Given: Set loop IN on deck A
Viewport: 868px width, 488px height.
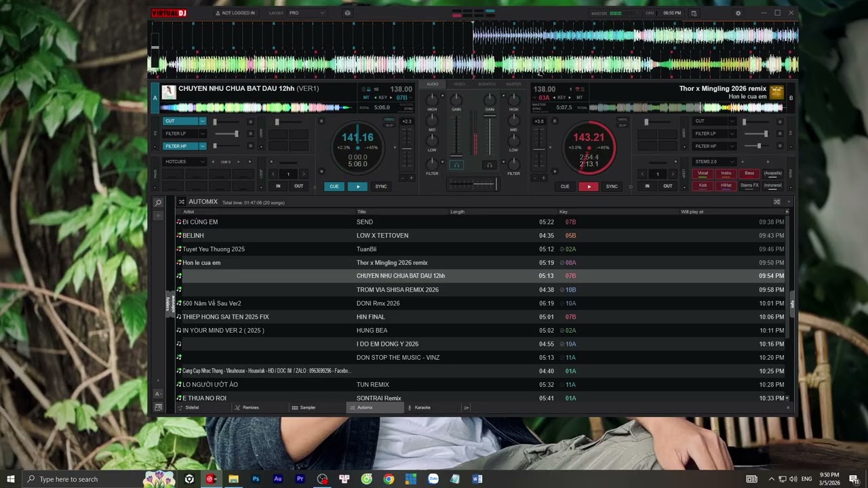Looking at the screenshot, I should (x=278, y=186).
